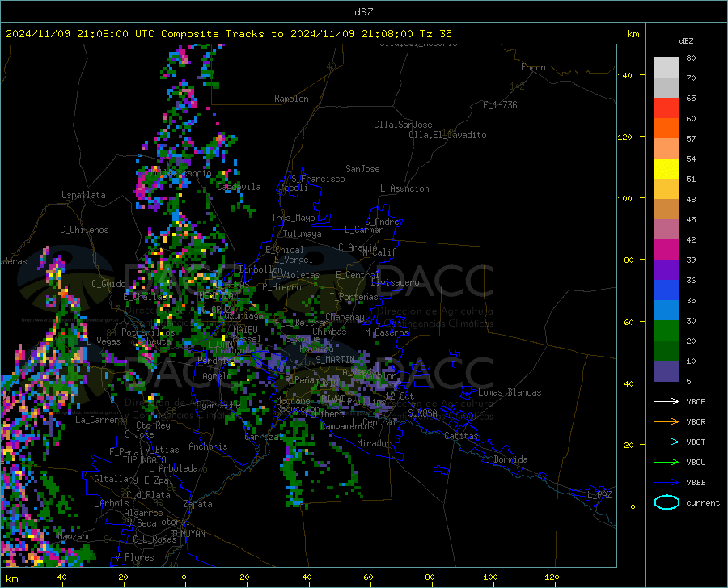Pick the magenta 42–39 dBZ swatch
Image resolution: width=728 pixels, height=588 pixels.
click(x=667, y=250)
